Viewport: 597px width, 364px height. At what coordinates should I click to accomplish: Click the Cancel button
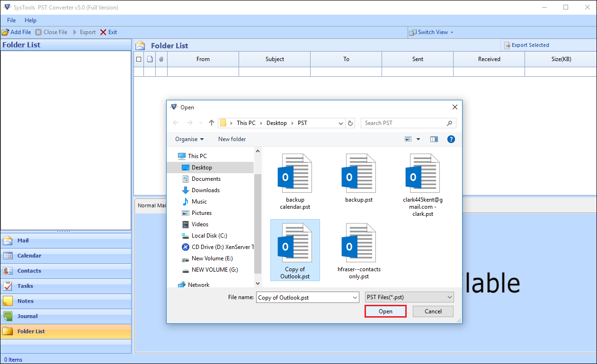433,311
